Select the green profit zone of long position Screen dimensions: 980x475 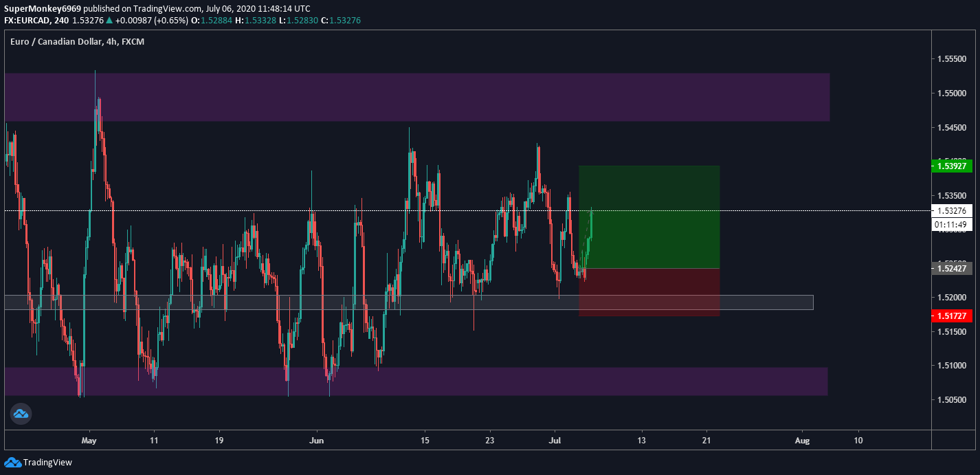tap(649, 217)
